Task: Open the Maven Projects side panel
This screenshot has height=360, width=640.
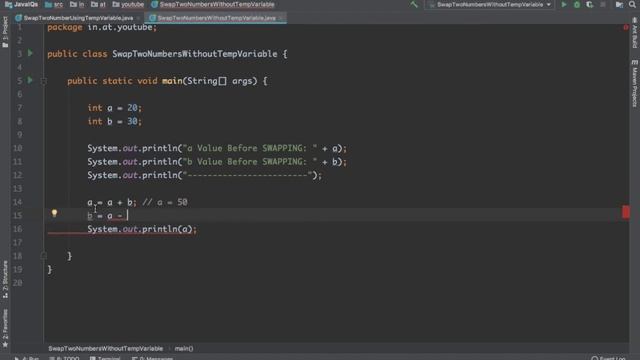Action: (635, 84)
